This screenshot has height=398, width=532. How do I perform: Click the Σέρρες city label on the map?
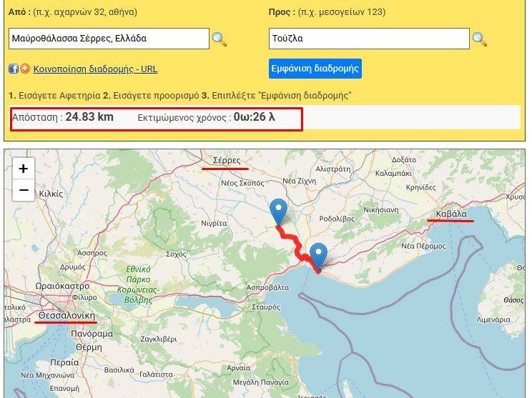(x=225, y=161)
